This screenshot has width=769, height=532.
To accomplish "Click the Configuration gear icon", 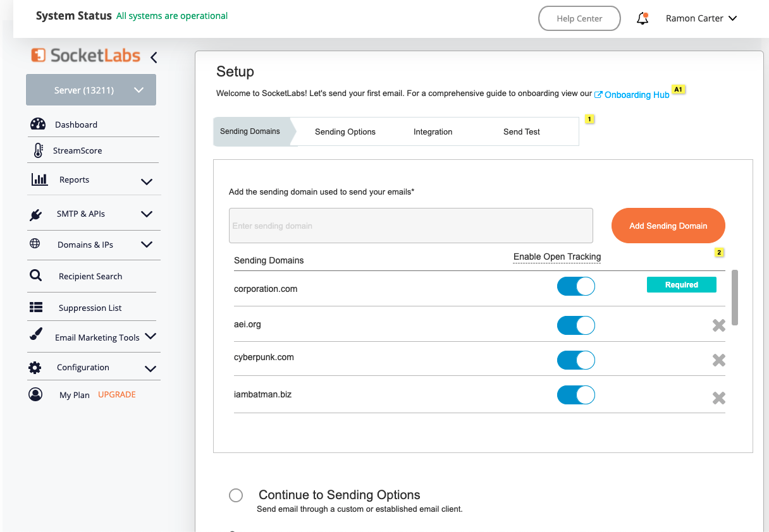I will (x=35, y=367).
